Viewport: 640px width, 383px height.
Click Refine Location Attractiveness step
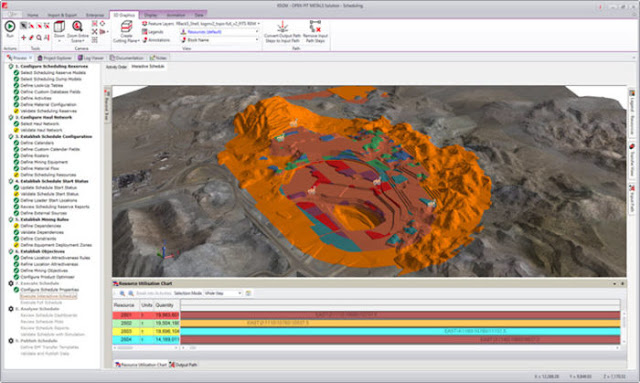[49, 264]
